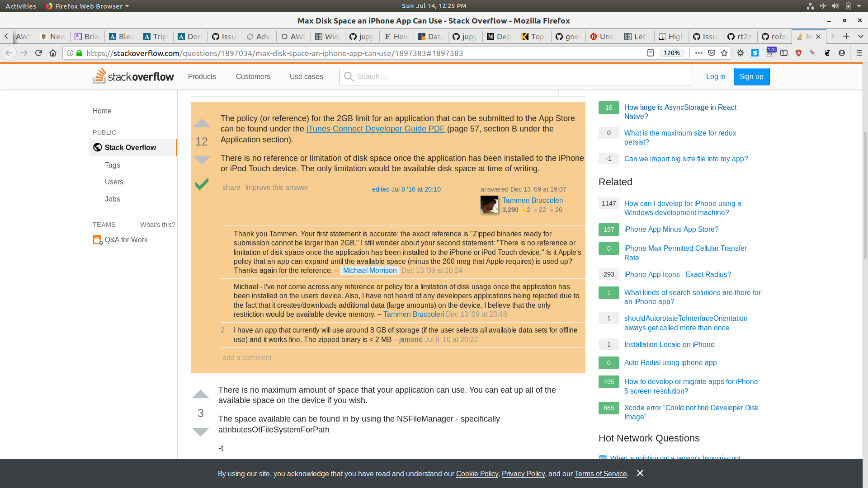Image resolution: width=868 pixels, height=488 pixels.
Task: Open the iTunes Connect Developer Guide PDF link
Action: (x=375, y=129)
